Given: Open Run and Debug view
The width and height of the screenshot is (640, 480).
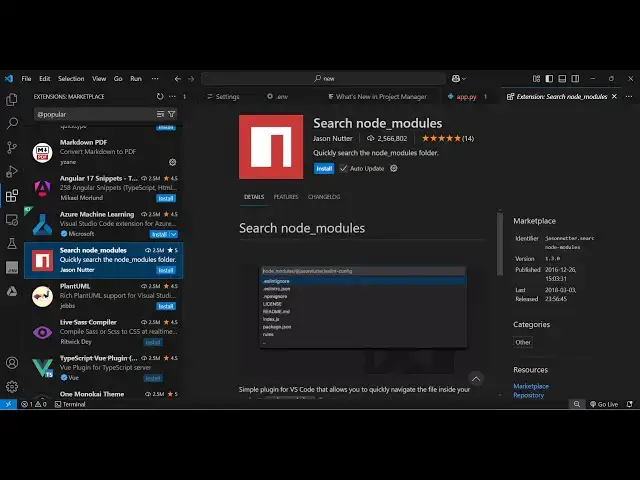Looking at the screenshot, I should tap(12, 171).
